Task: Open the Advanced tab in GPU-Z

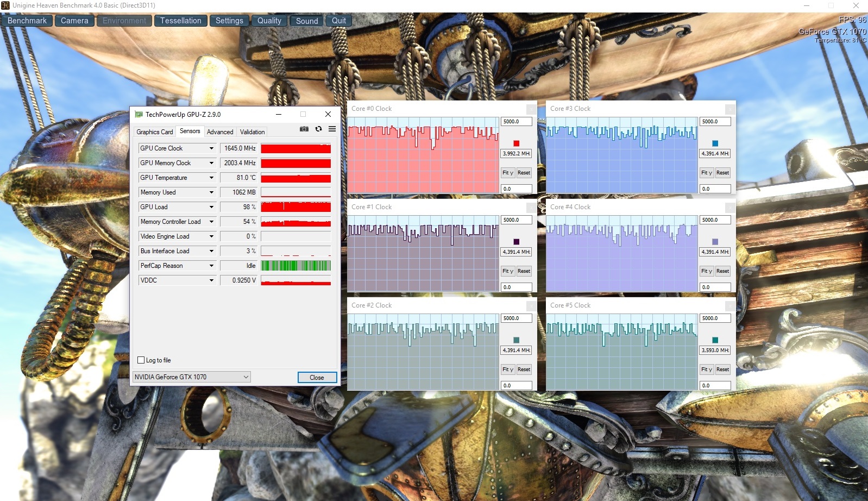Action: 220,132
